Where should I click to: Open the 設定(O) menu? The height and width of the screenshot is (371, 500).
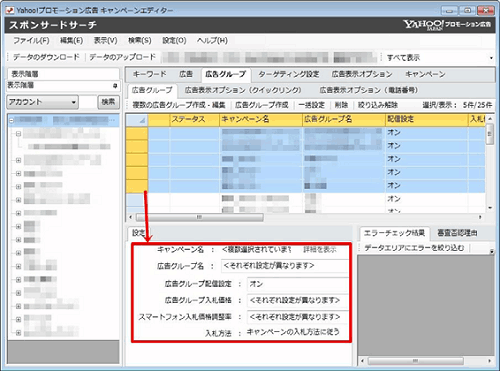(x=174, y=41)
